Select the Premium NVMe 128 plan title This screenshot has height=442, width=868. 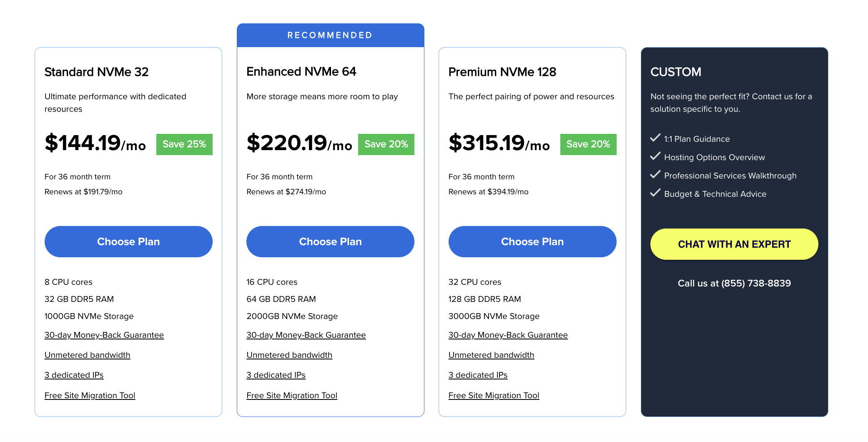click(x=502, y=72)
